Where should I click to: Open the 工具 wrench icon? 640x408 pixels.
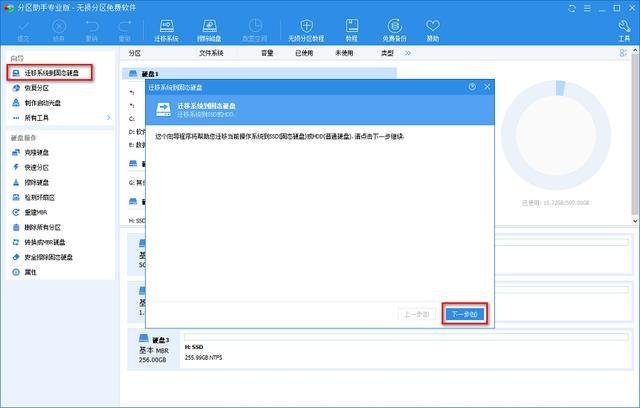[624, 31]
